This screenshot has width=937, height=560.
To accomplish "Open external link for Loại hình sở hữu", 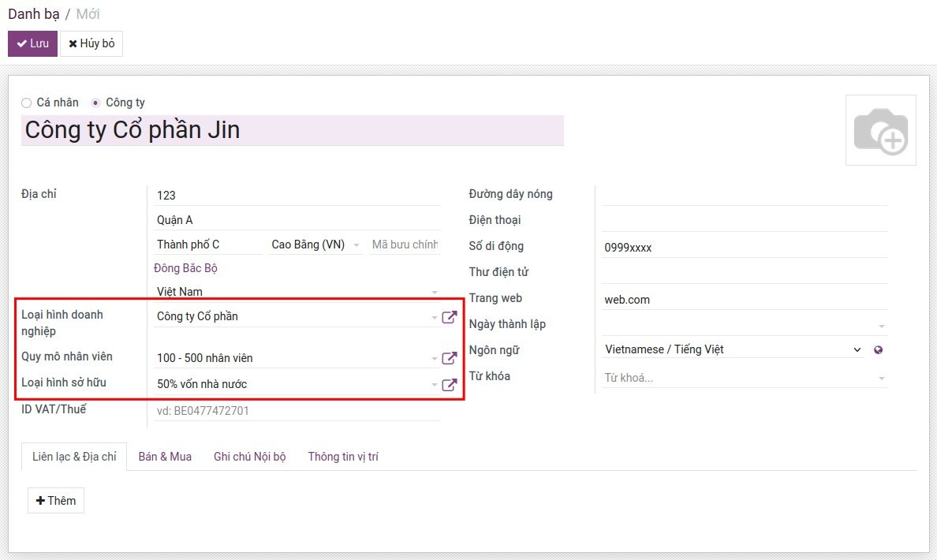I will [449, 385].
